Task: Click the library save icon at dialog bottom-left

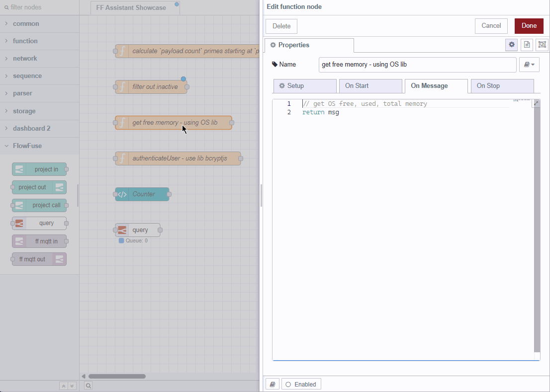Action: pos(272,384)
